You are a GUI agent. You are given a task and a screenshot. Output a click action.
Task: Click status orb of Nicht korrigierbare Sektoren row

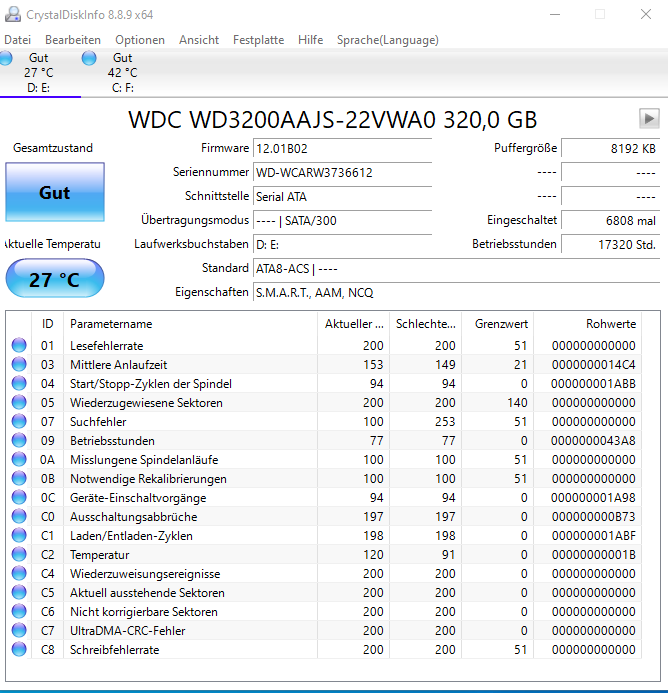click(x=19, y=611)
